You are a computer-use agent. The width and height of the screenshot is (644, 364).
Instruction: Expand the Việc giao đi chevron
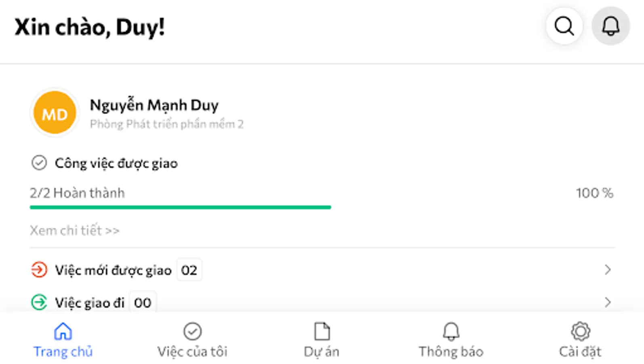pos(607,302)
